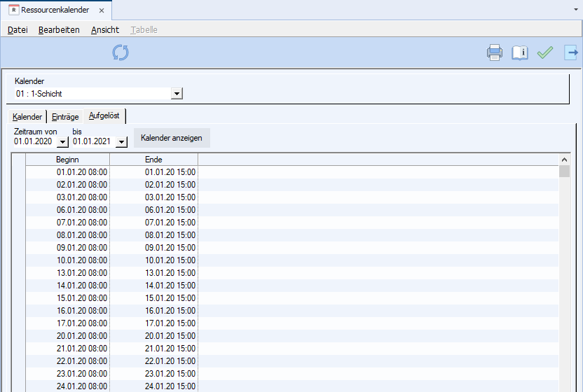Switch to the Einträge tab

pos(65,117)
